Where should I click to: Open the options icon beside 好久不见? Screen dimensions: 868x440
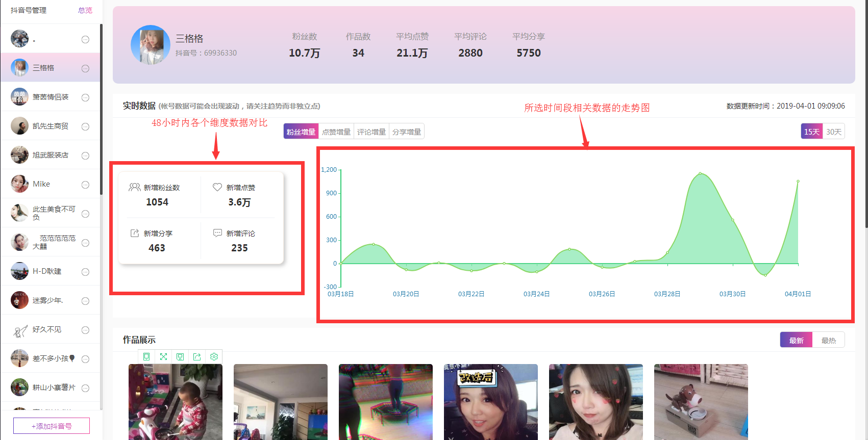(85, 330)
